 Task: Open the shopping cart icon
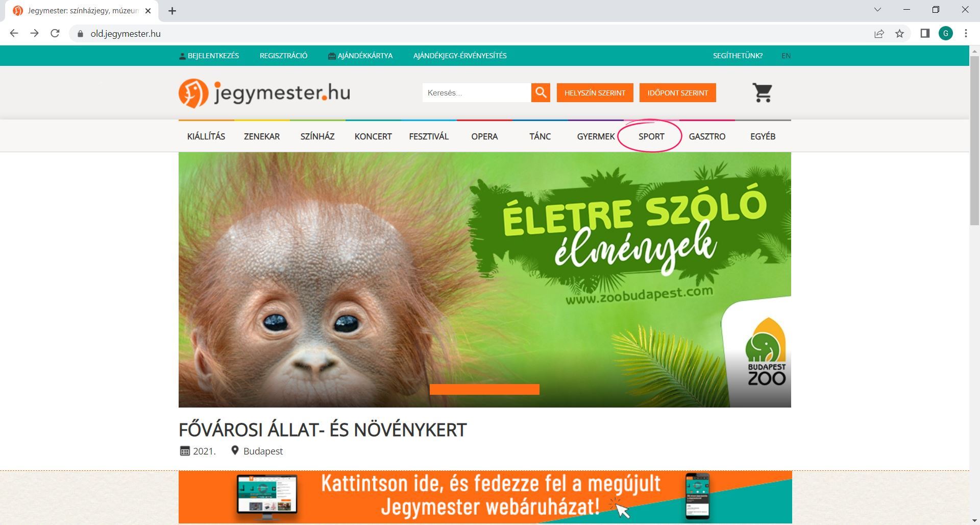coord(763,93)
